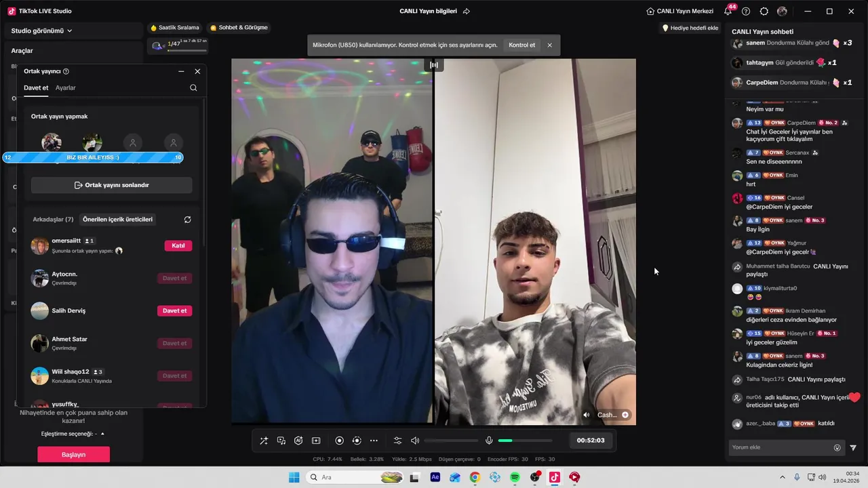Open Sohbet & Görüşme tab
The height and width of the screenshot is (488, 868).
coord(239,28)
